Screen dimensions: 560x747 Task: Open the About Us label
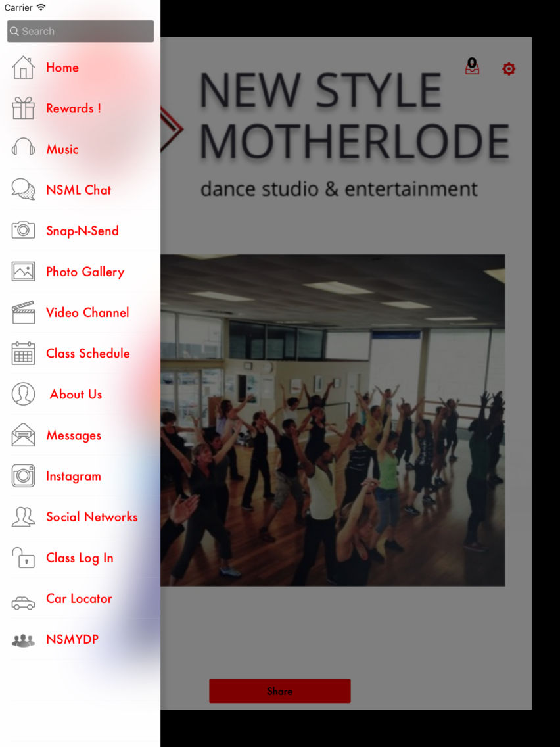[x=76, y=395]
